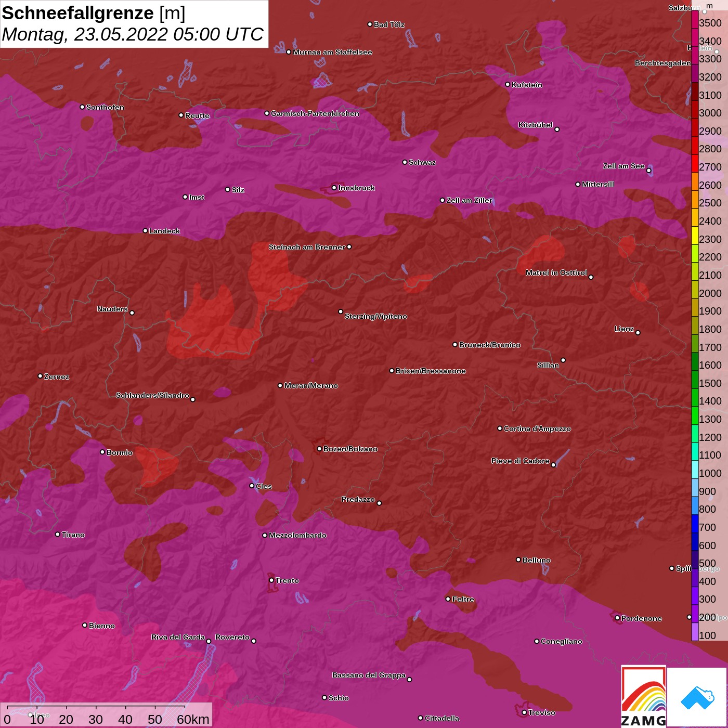
Task: Select the Bormio label
Action: click(x=120, y=452)
